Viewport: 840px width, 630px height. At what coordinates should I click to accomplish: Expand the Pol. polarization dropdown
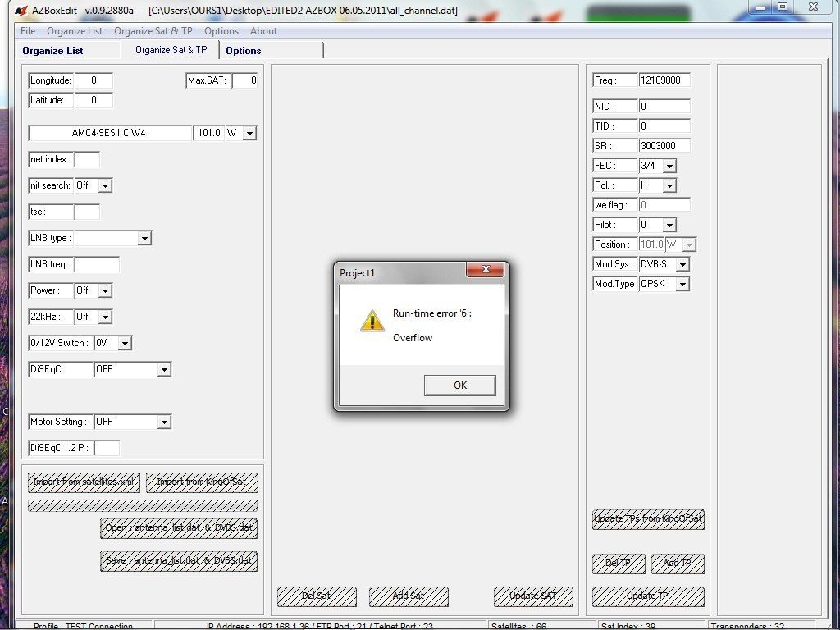669,185
